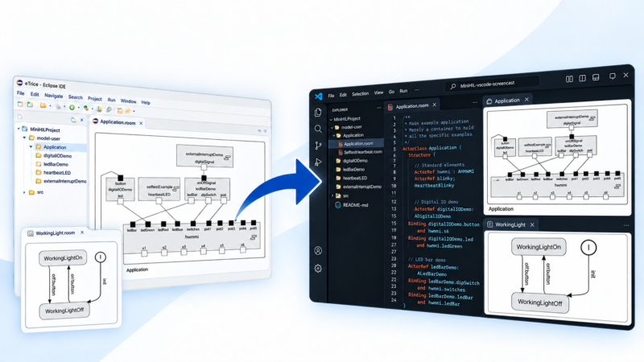Collapse MiniHILProject in Eclipse tree

tap(19, 129)
